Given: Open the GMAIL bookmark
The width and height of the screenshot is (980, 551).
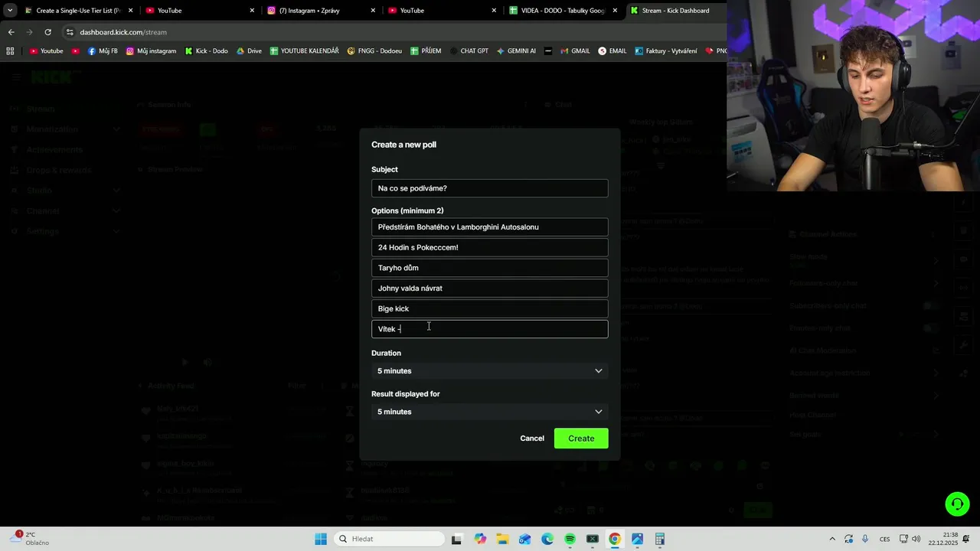Looking at the screenshot, I should pos(575,51).
